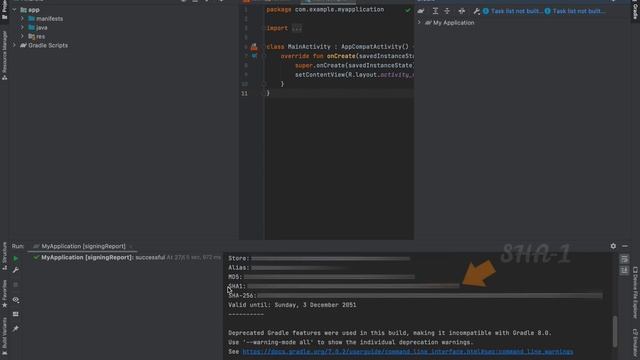Open Device File Explorer side tab

pyautogui.click(x=635, y=292)
